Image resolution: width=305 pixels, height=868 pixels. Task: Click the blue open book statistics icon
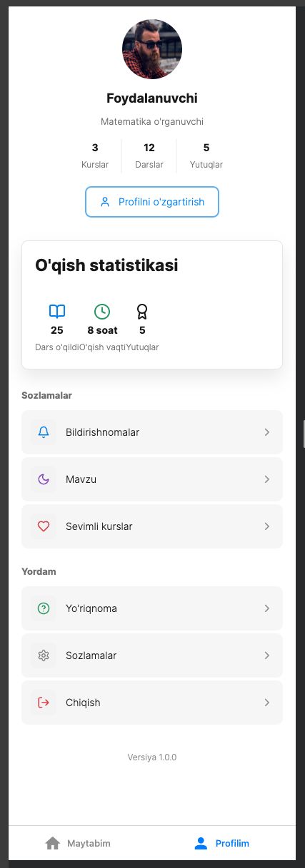(x=57, y=312)
